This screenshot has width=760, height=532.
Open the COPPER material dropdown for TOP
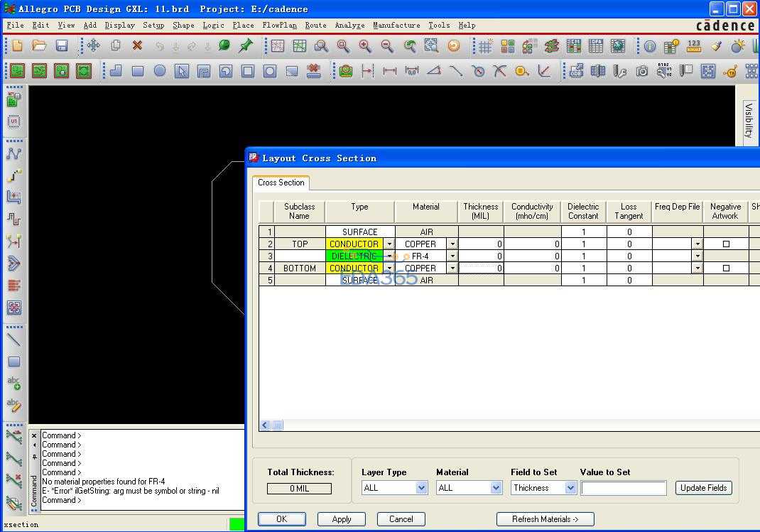click(x=452, y=244)
